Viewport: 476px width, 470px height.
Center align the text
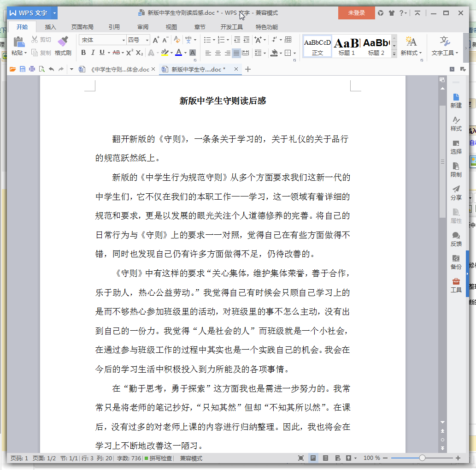pyautogui.click(x=217, y=53)
